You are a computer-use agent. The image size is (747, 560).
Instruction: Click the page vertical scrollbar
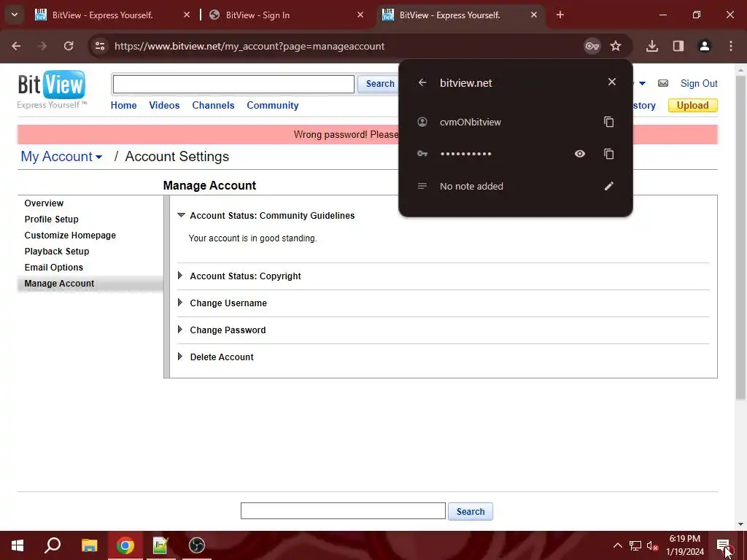[740, 238]
